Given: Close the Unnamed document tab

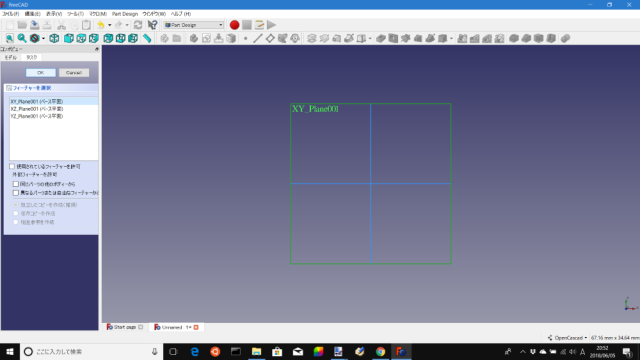Looking at the screenshot, I should 196,327.
